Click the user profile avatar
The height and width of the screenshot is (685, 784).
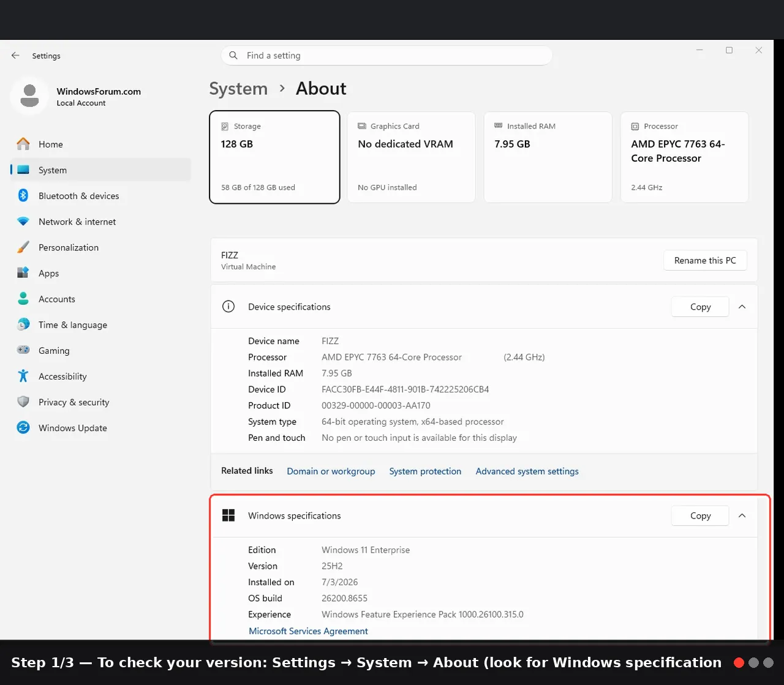click(29, 95)
